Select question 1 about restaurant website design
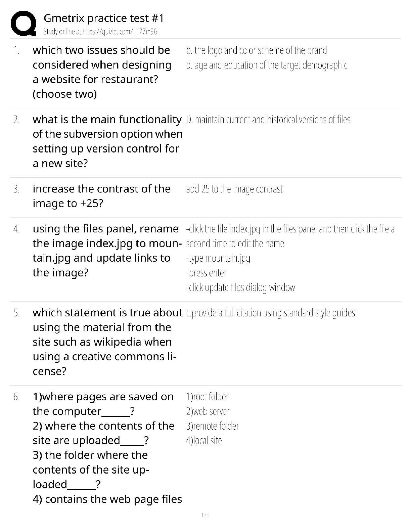Screen dimensions: 411x532 pos(102,72)
